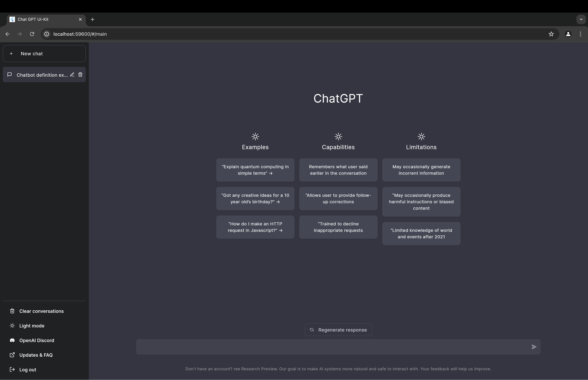The width and height of the screenshot is (588, 380).
Task: Open the browser profile avatar icon
Action: click(568, 34)
